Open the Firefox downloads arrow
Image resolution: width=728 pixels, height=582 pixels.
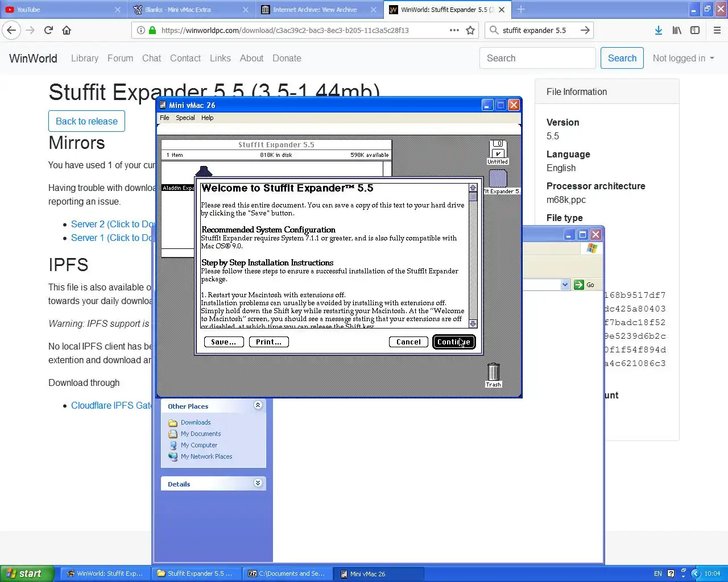pos(658,30)
